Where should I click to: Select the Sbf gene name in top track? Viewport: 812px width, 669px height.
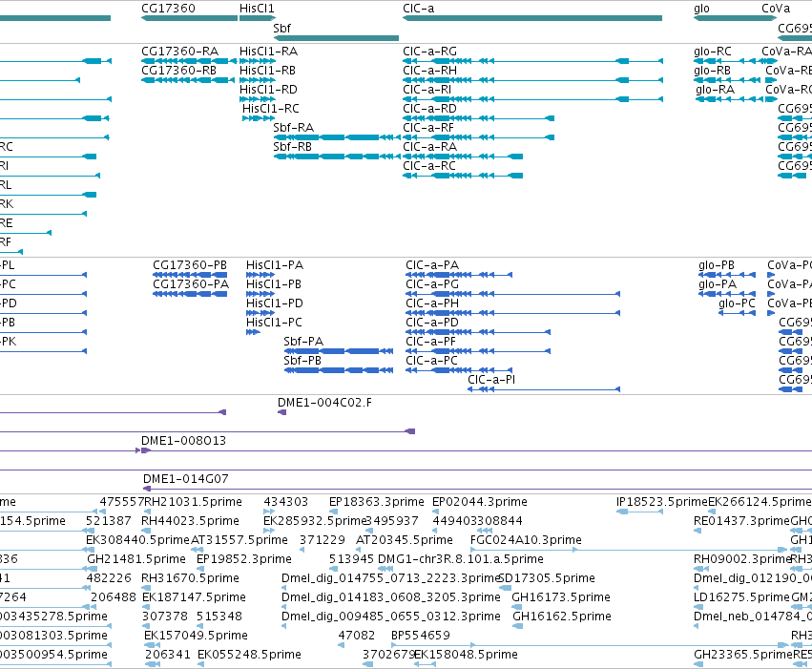pyautogui.click(x=282, y=29)
